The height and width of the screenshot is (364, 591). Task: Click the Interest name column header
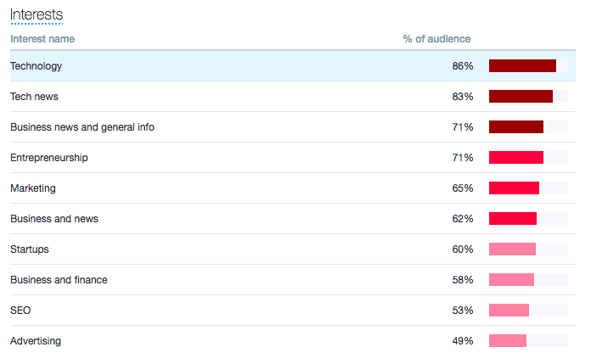tap(42, 39)
